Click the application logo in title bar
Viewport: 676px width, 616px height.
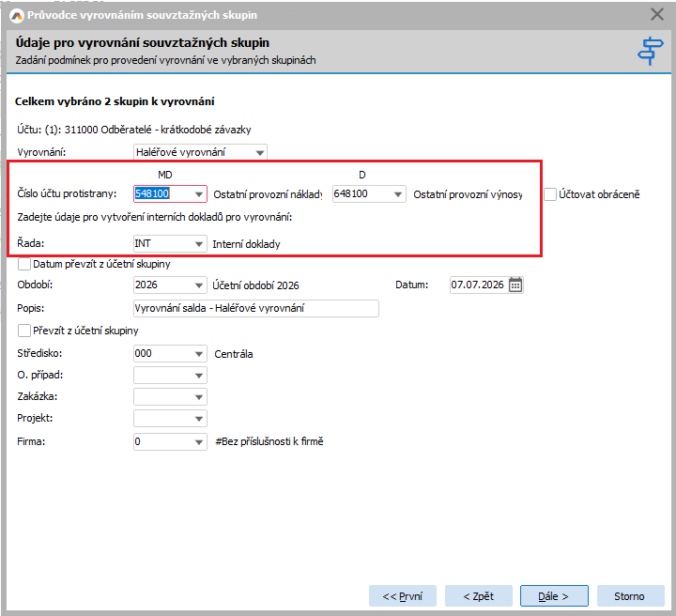pos(17,16)
